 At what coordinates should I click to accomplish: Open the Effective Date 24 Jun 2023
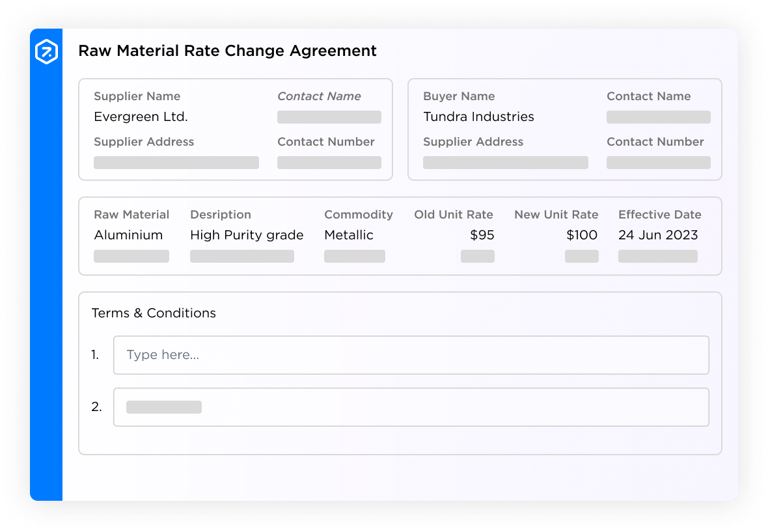click(658, 235)
